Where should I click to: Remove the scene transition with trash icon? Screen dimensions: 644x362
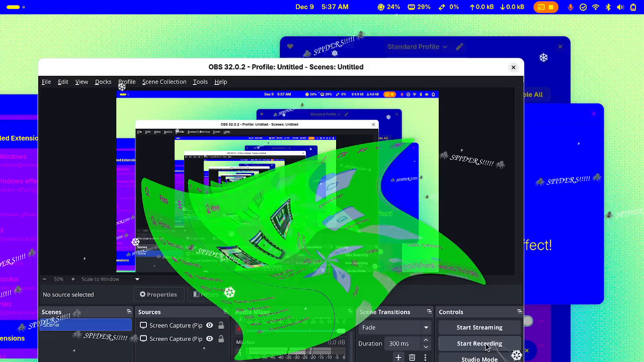coord(412,357)
